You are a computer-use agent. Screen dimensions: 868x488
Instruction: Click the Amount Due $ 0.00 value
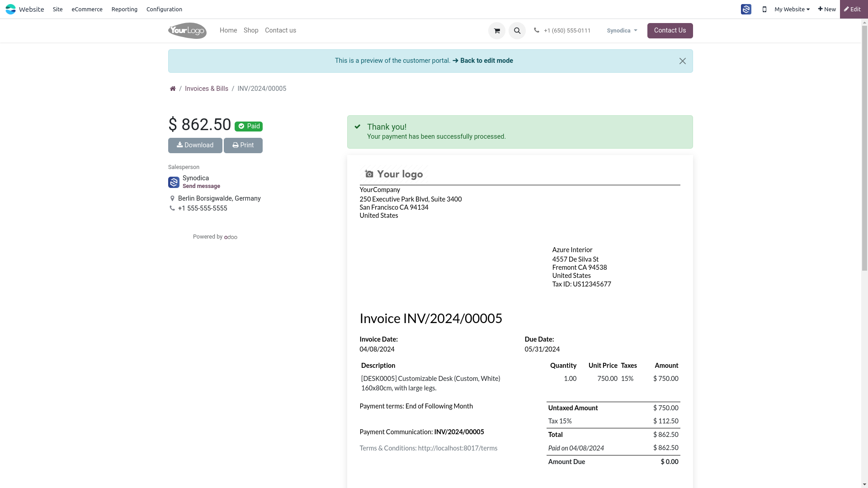point(669,462)
